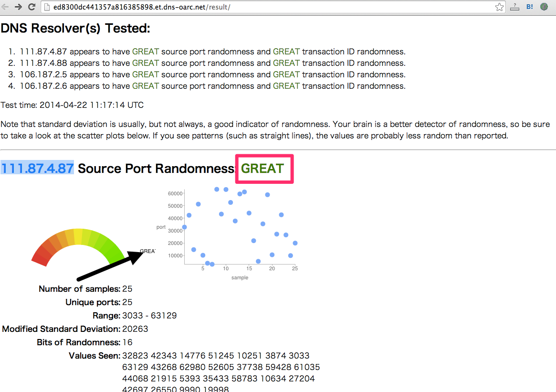Click the Modified Standard Deviation value 20263
Screen dimensions: 556x392
pos(135,329)
